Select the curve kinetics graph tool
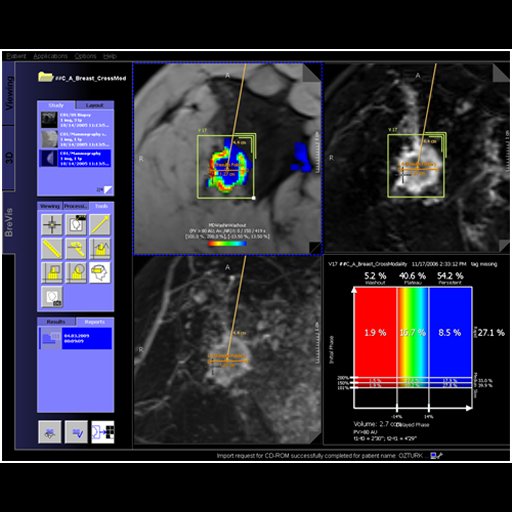Viewport: 512px width, 512px height. click(x=100, y=248)
